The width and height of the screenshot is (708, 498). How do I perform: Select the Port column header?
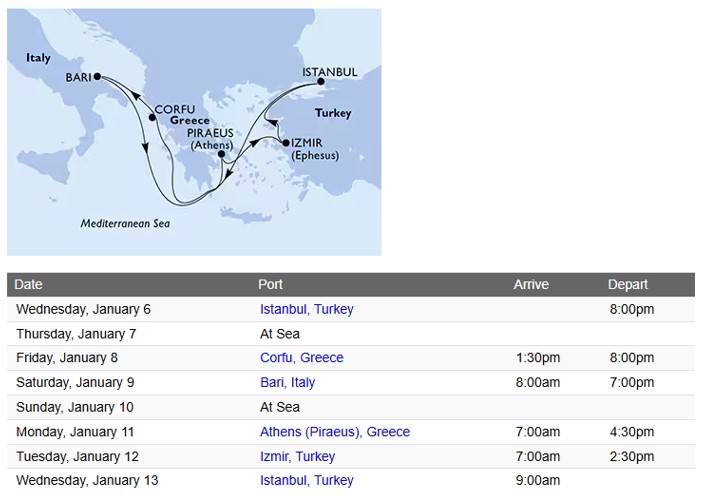click(270, 285)
